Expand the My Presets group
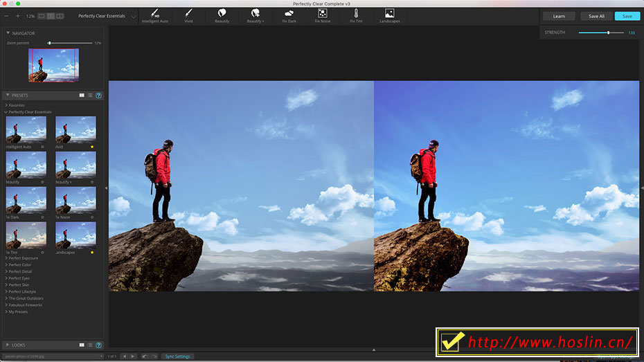 [x=6, y=312]
